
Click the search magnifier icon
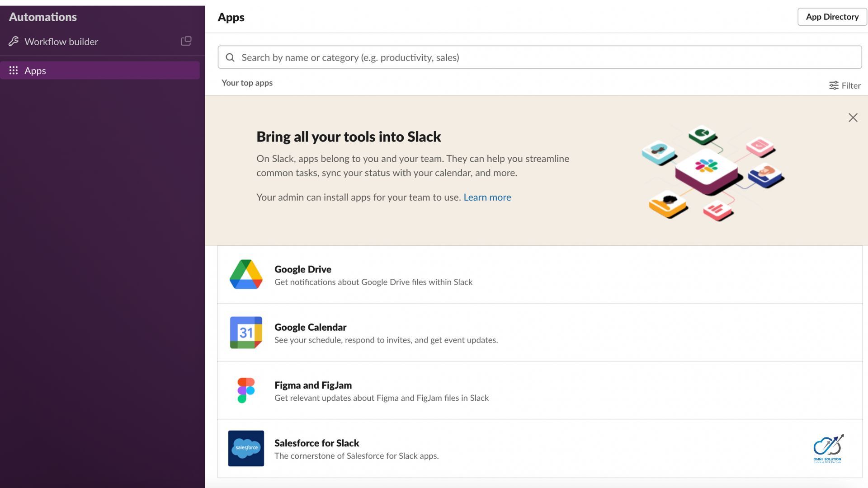pos(230,57)
